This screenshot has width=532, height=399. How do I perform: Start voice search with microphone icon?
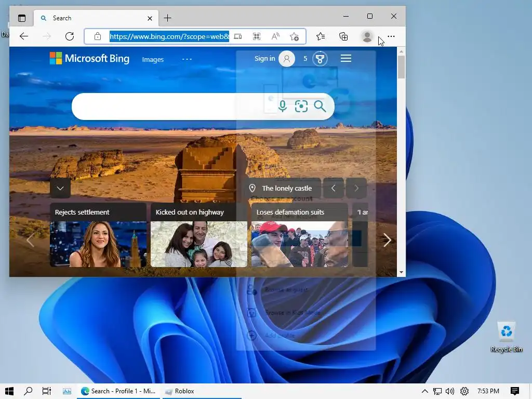282,106
